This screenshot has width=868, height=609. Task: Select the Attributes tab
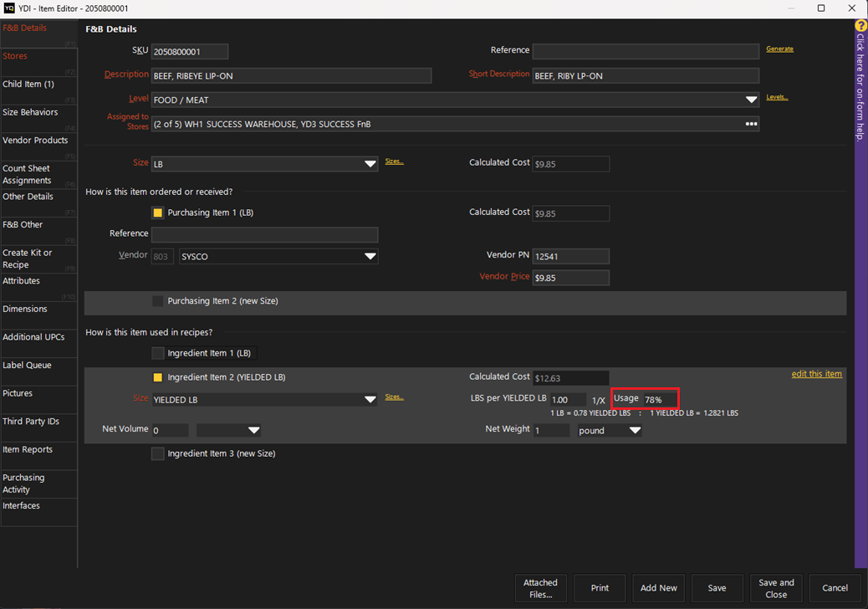[x=38, y=287]
